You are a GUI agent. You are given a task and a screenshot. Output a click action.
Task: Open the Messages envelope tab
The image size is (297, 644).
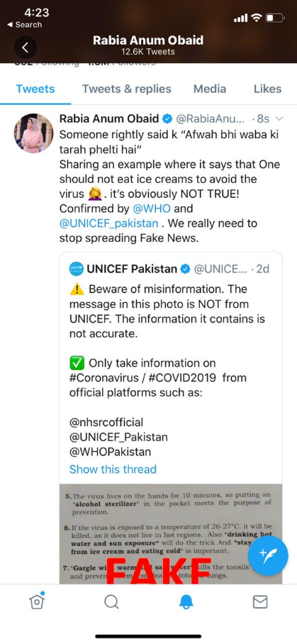tap(260, 602)
